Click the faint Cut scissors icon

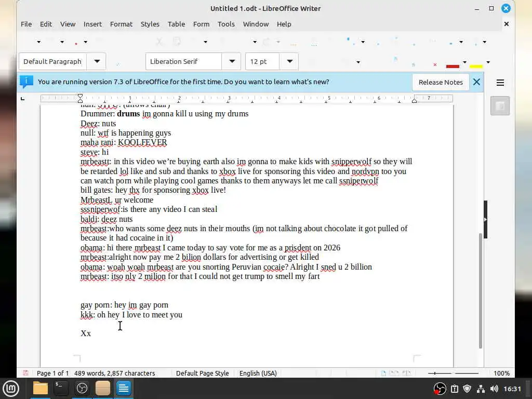159,42
